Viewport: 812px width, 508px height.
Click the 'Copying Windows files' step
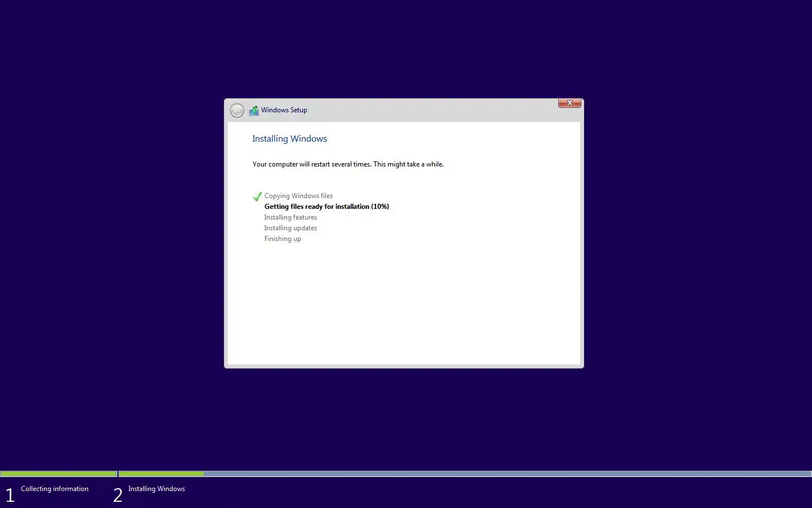click(x=298, y=196)
